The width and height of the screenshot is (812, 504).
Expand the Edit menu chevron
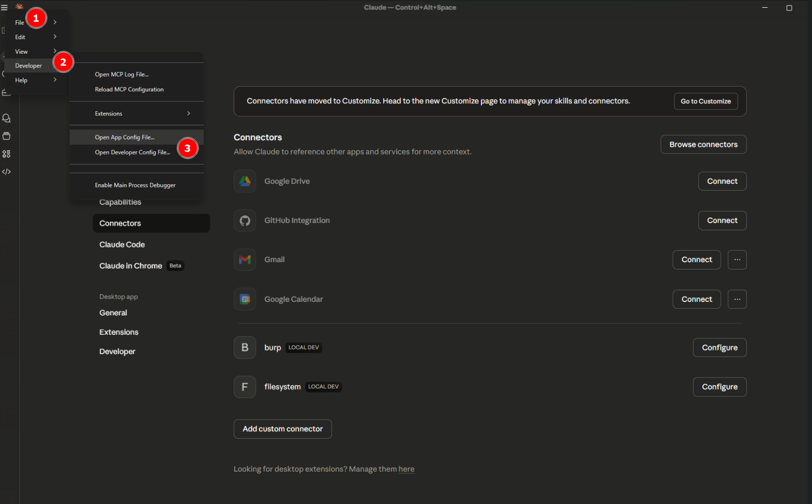point(55,37)
